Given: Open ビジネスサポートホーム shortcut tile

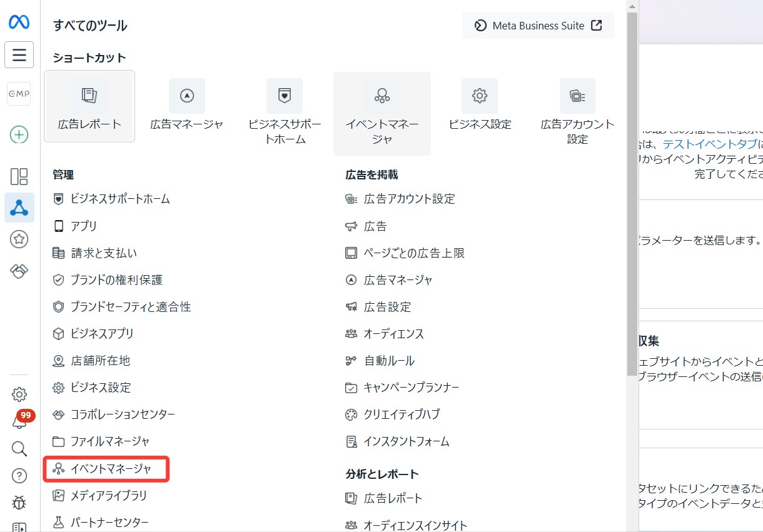Looking at the screenshot, I should [285, 113].
